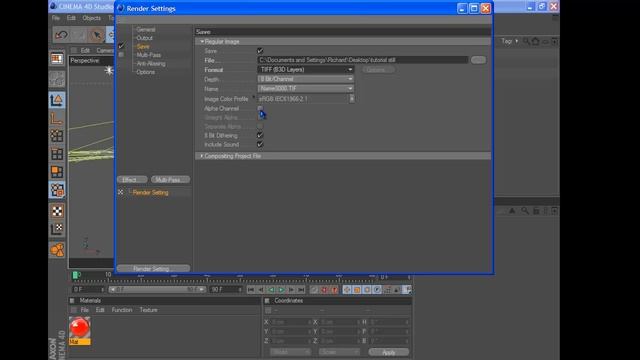Open the Edit menu in the main menu bar
The height and width of the screenshot is (360, 640).
[x=71, y=18]
